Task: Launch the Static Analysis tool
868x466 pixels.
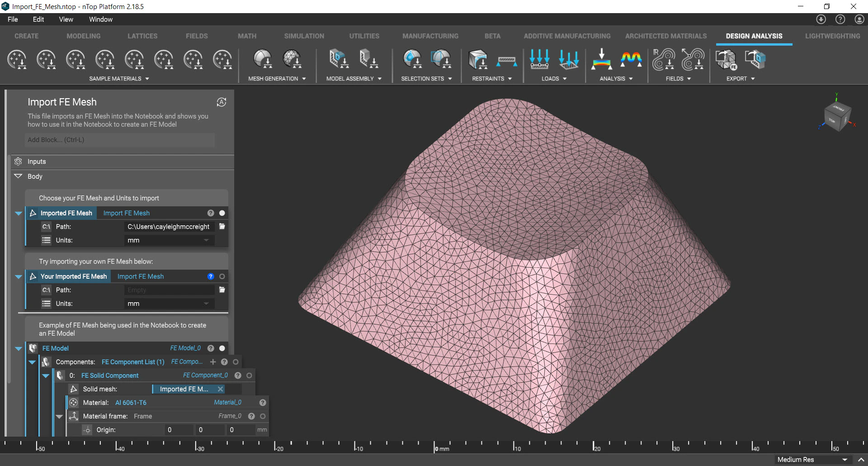Action: 602,59
